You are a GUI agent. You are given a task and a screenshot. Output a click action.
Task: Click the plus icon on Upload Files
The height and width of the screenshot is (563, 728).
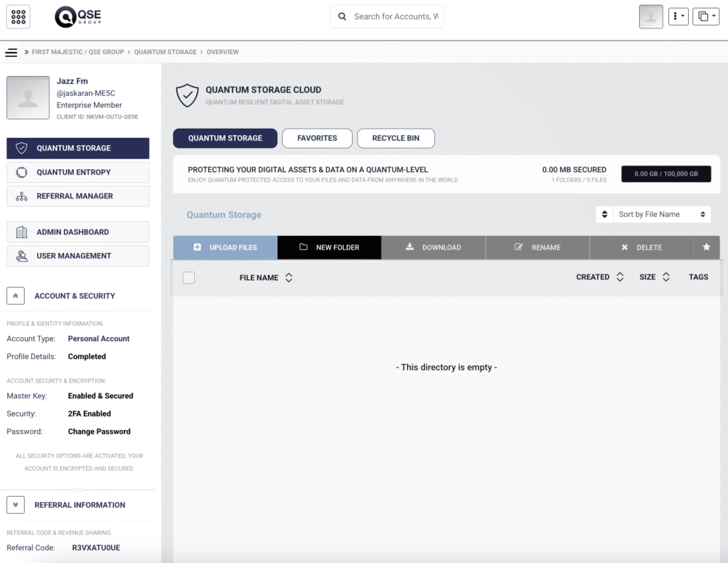[x=198, y=247]
